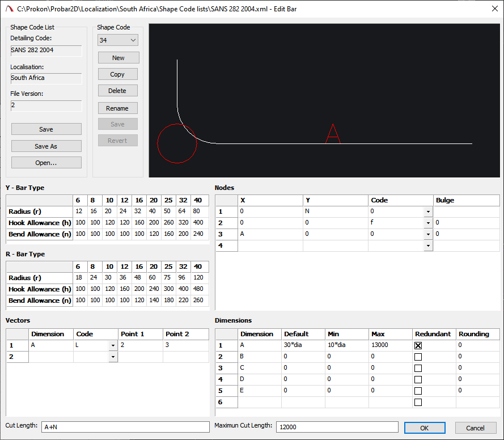Click the red circle in the bar preview

[177, 143]
